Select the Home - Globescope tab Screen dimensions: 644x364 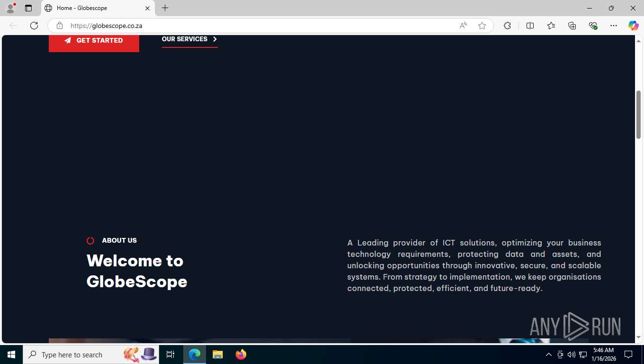[98, 8]
